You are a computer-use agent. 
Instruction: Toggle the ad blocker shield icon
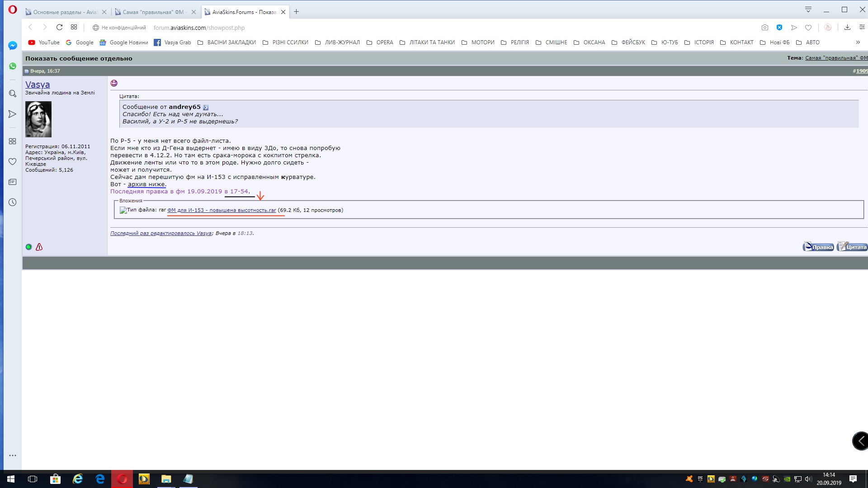[x=779, y=28]
